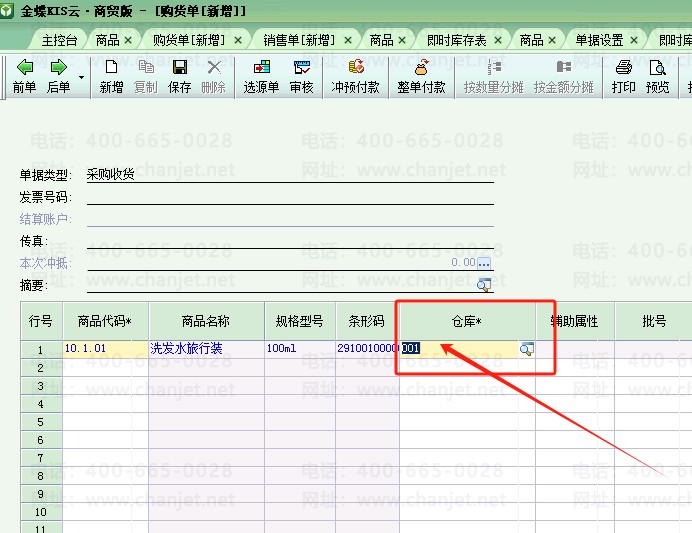Switch to 即时库存表 tab

[x=456, y=41]
